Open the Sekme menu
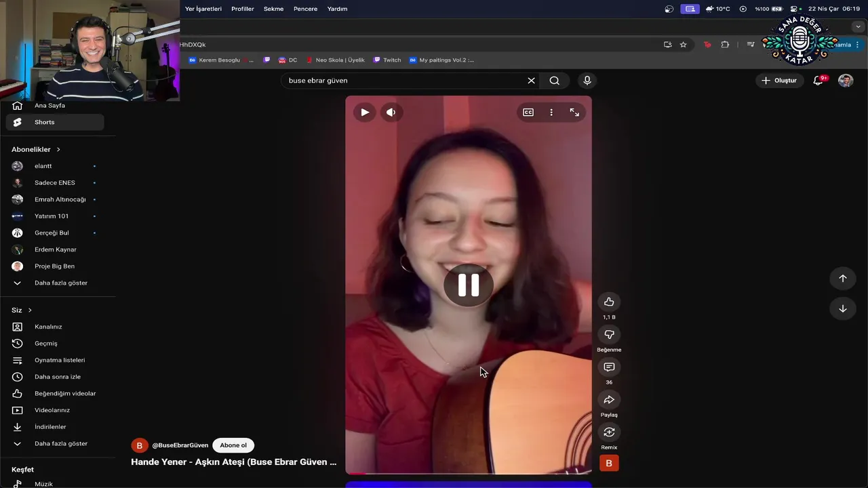This screenshot has height=488, width=868. pyautogui.click(x=274, y=9)
